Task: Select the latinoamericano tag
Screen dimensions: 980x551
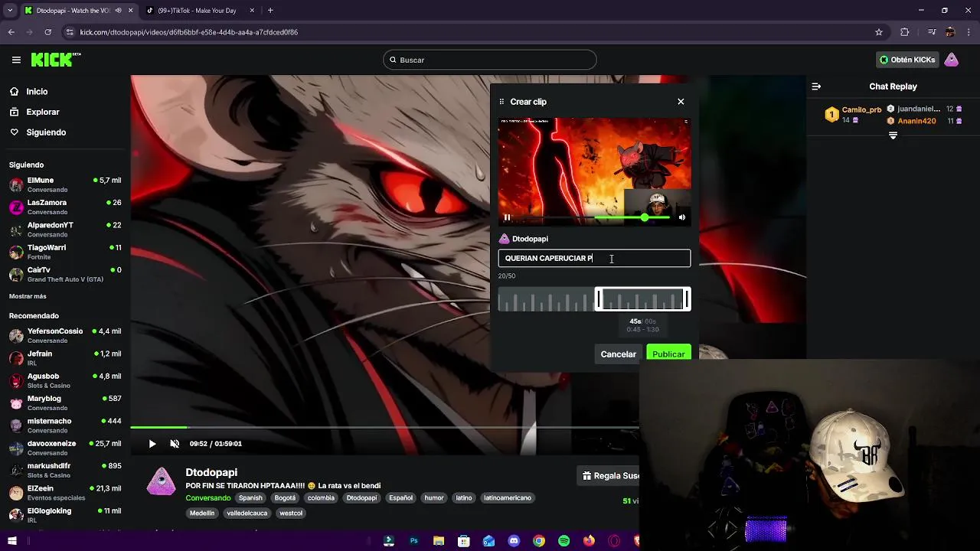Action: (x=507, y=498)
